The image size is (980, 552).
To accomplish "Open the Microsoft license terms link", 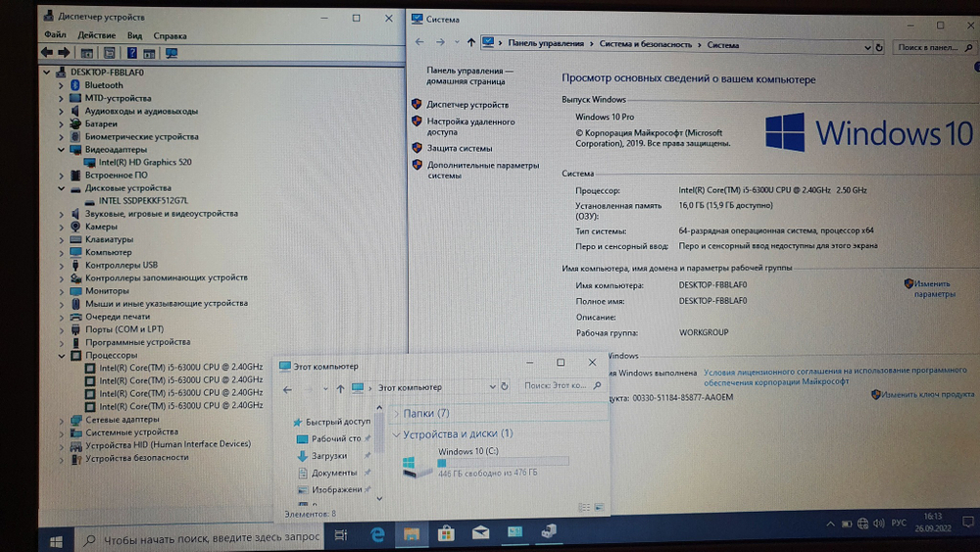I will click(835, 376).
